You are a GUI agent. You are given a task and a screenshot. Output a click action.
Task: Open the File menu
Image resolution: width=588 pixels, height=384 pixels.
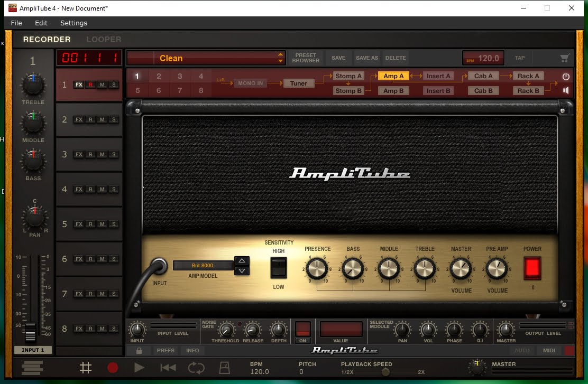click(x=16, y=23)
